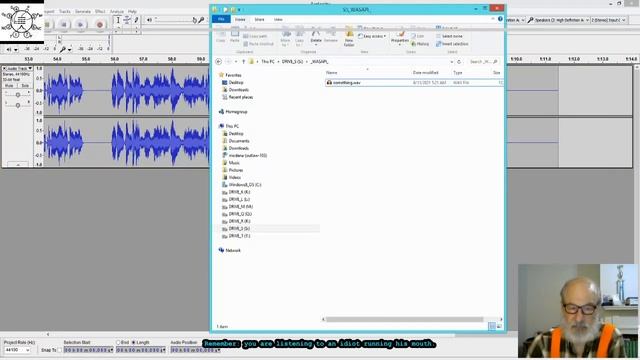
Task: Click History in the Explorer ribbon
Action: 420,44
